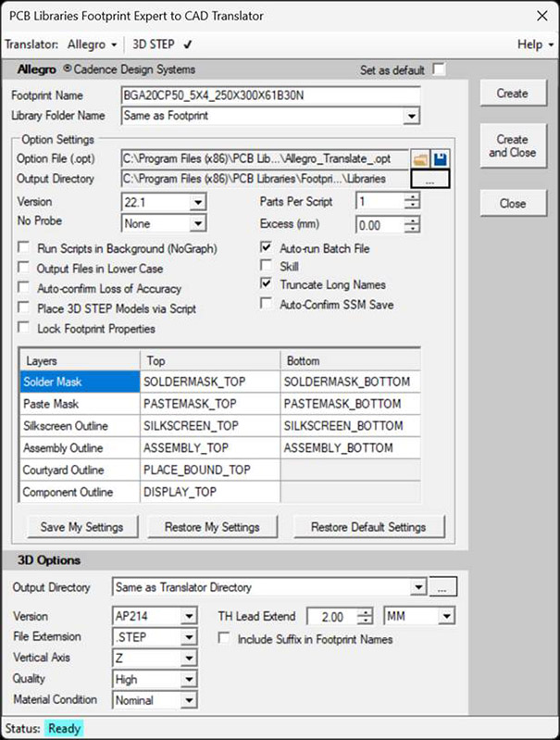The height and width of the screenshot is (740, 560).
Task: Click the save Option File disk icon
Action: click(x=439, y=159)
